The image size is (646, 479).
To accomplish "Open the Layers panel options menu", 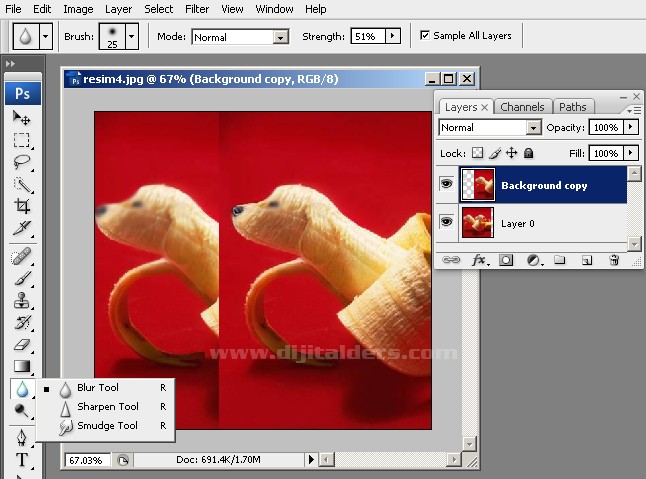I will (634, 110).
